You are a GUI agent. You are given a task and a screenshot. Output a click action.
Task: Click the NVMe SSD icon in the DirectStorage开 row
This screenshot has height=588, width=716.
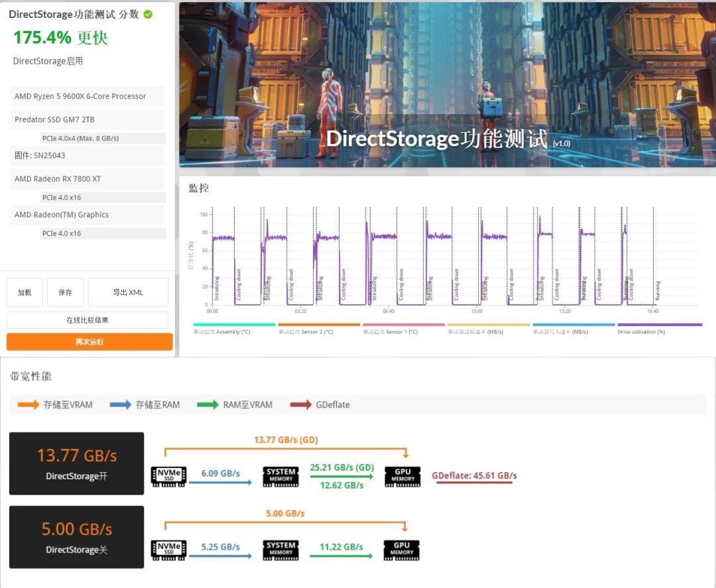tap(169, 477)
